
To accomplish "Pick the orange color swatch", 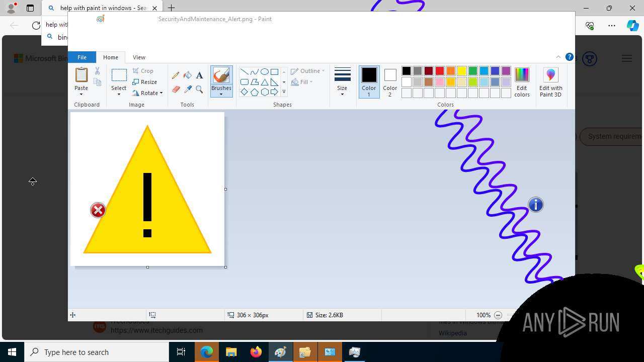I will (451, 71).
